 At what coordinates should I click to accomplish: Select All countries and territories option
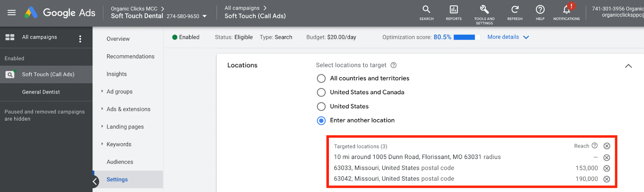(321, 78)
